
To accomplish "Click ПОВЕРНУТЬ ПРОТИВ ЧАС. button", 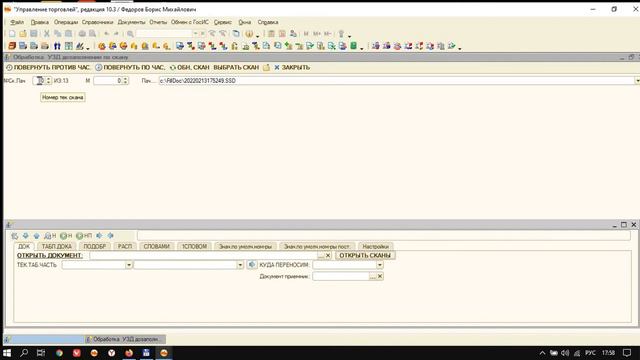I will pyautogui.click(x=48, y=67).
